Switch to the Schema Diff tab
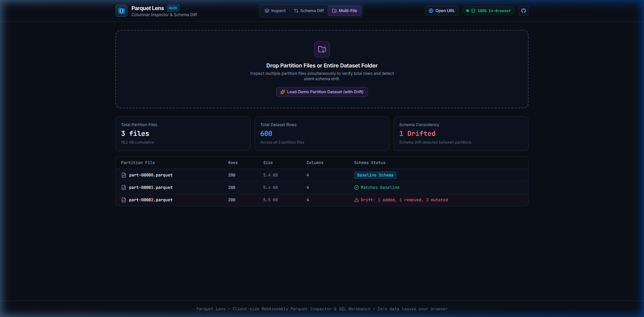 pos(309,11)
